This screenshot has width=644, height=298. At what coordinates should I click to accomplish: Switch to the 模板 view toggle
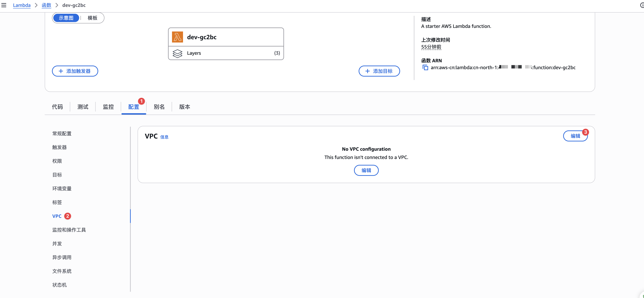click(x=92, y=18)
